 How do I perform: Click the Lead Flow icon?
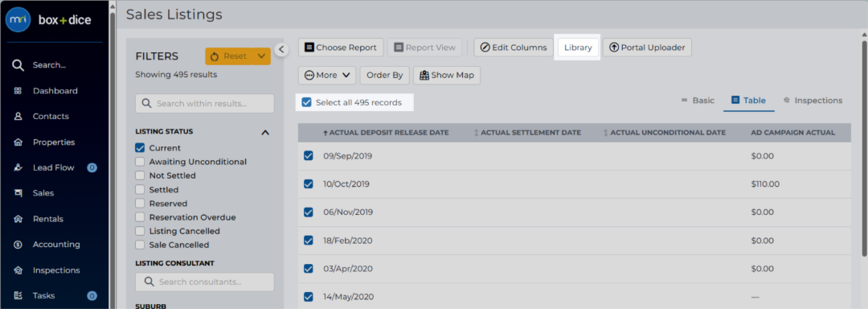18,167
